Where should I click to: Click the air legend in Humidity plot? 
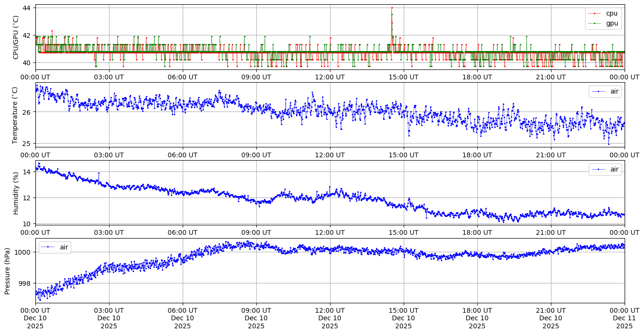point(605,169)
